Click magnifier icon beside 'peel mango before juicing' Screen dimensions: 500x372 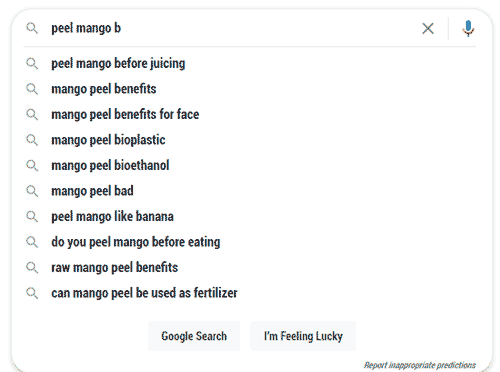click(32, 63)
